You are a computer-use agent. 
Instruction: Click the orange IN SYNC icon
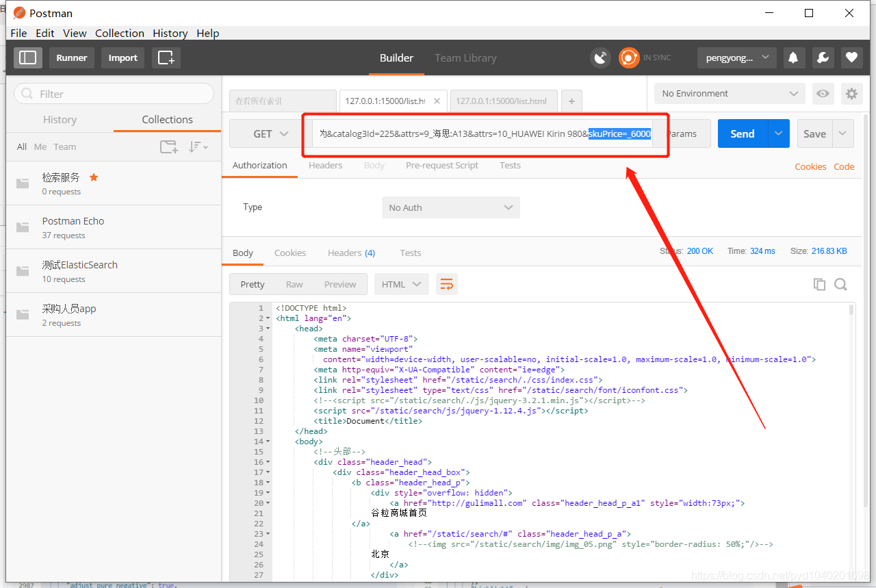629,58
